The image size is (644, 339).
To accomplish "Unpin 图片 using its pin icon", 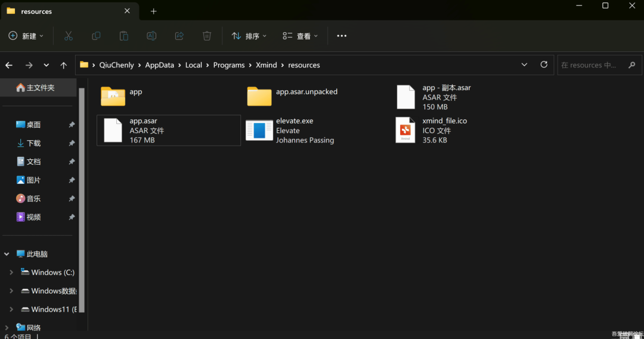I will click(x=72, y=180).
